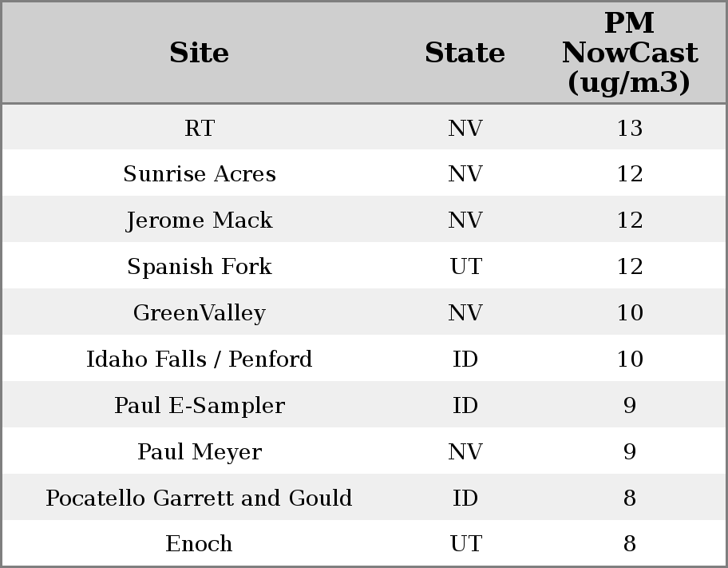Screen dimensions: 728x568
Task: Click Pocatello Garrett and Gould site
Action: [x=200, y=498]
